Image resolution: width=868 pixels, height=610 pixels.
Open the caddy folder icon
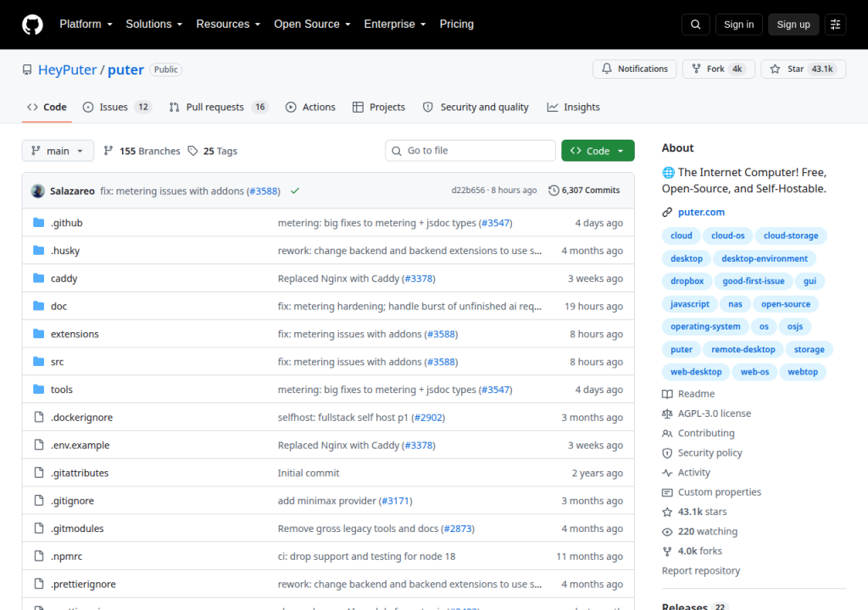coord(38,278)
